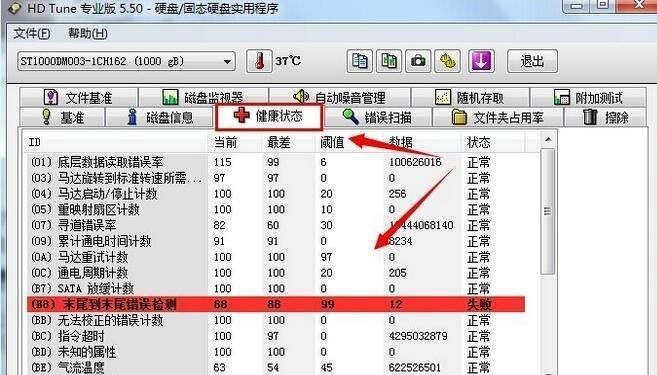Select row (BE) 气流温度
Viewport: 657px width, 375px height.
click(x=276, y=368)
